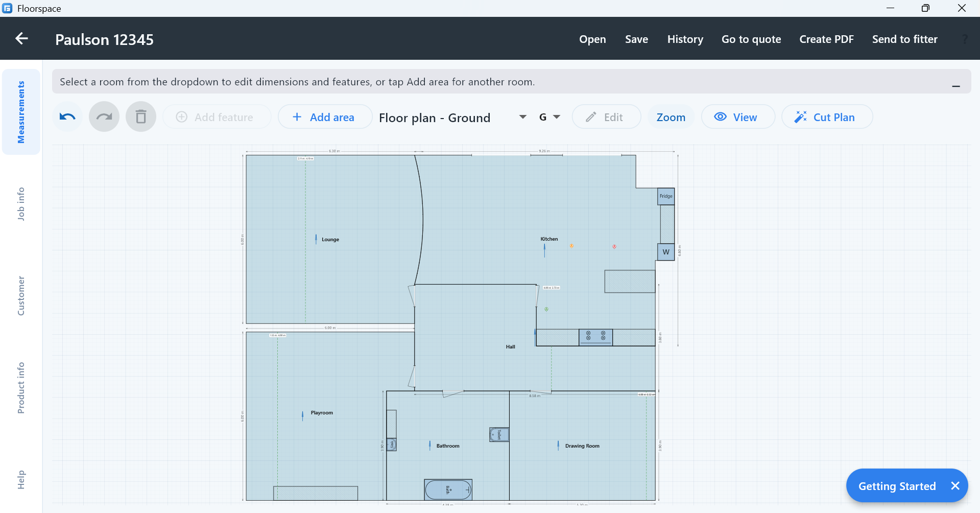Click the Edit button
Viewport: 980px width, 513px height.
pos(606,117)
